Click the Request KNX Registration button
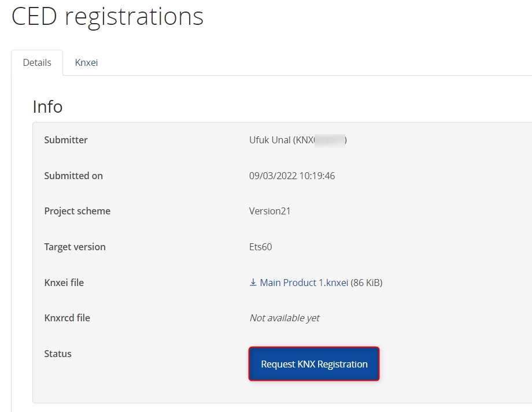The height and width of the screenshot is (412, 532). point(313,363)
